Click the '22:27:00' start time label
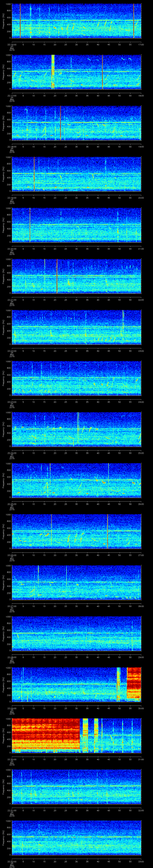 tap(12, 606)
